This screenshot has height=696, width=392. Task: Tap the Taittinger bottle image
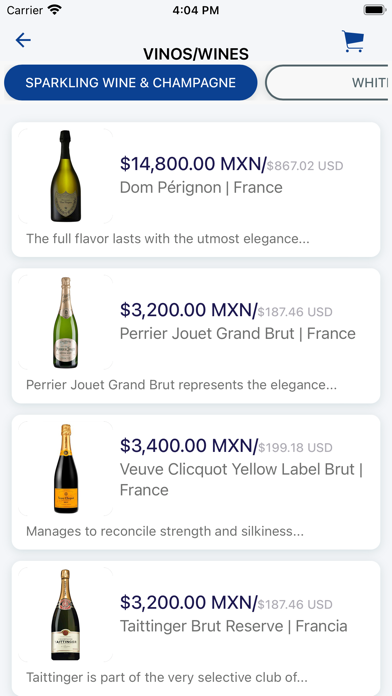[x=66, y=614]
